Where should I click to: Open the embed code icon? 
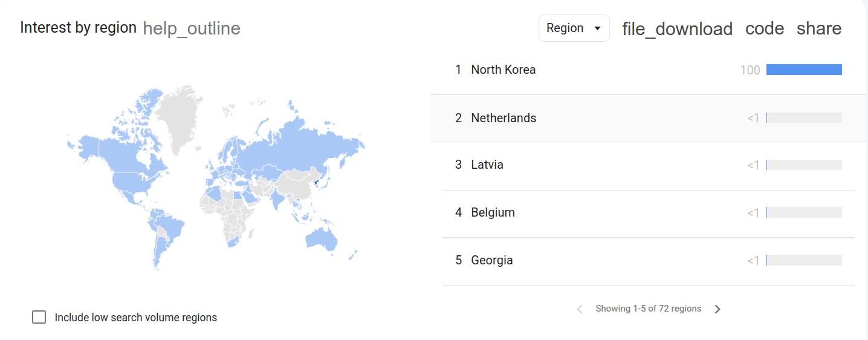765,28
